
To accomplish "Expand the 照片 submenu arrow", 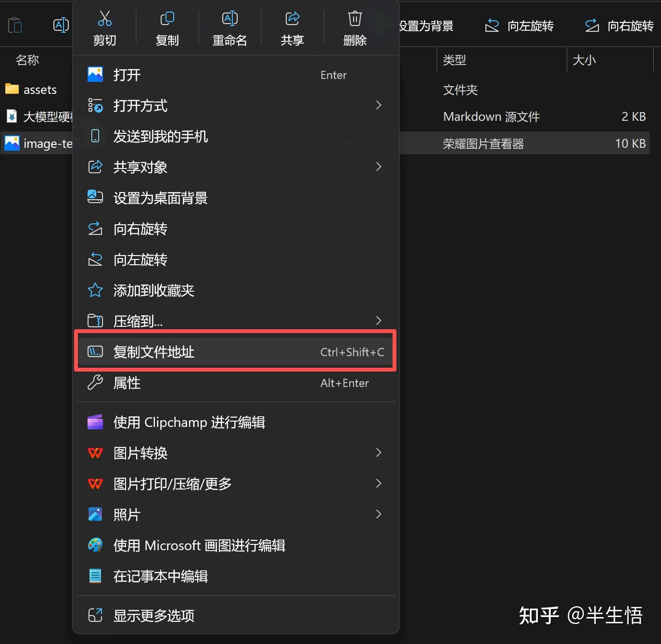I will [x=379, y=514].
